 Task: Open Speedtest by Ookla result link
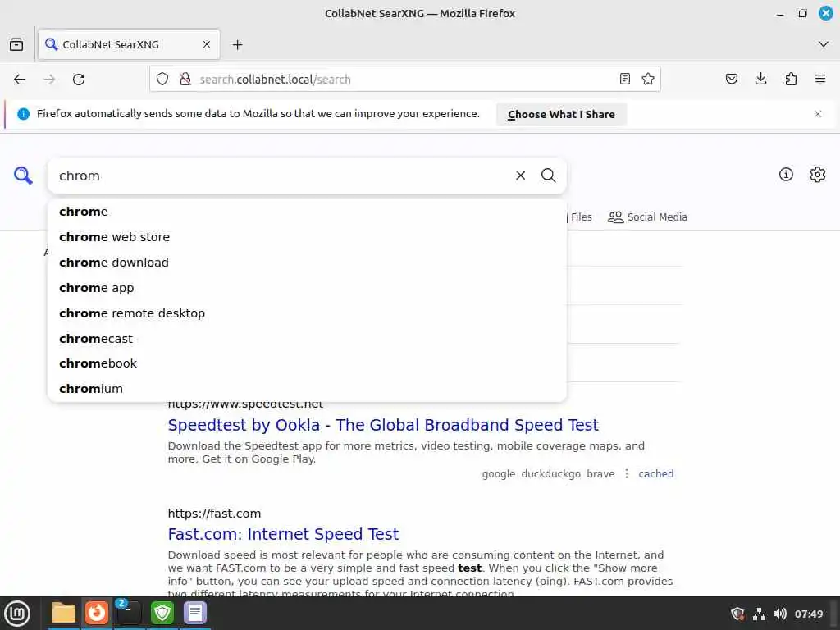click(383, 425)
